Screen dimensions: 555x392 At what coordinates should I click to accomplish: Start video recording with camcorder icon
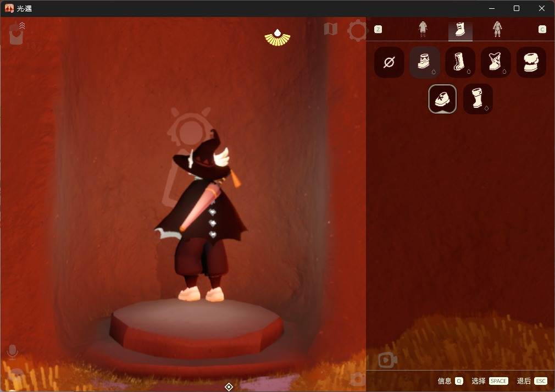pyautogui.click(x=387, y=360)
